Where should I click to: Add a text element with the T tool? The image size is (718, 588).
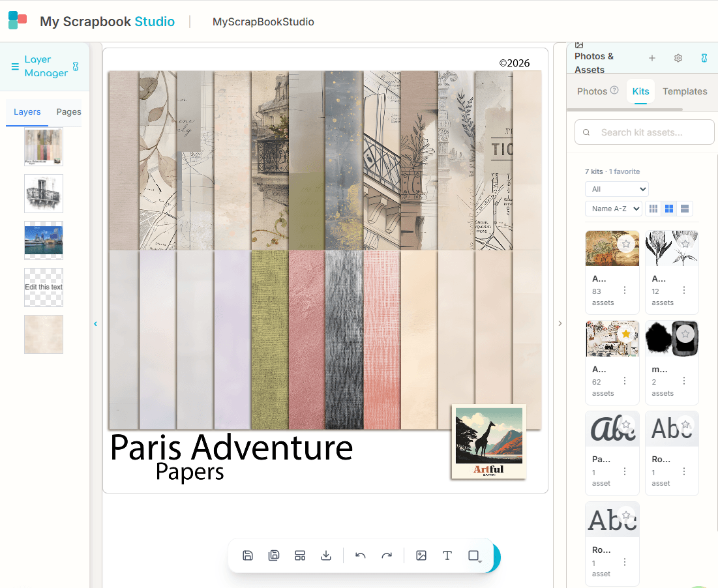447,555
